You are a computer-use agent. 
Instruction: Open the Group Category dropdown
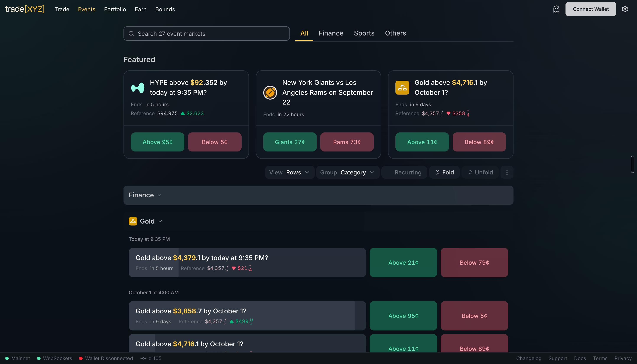[x=348, y=172]
